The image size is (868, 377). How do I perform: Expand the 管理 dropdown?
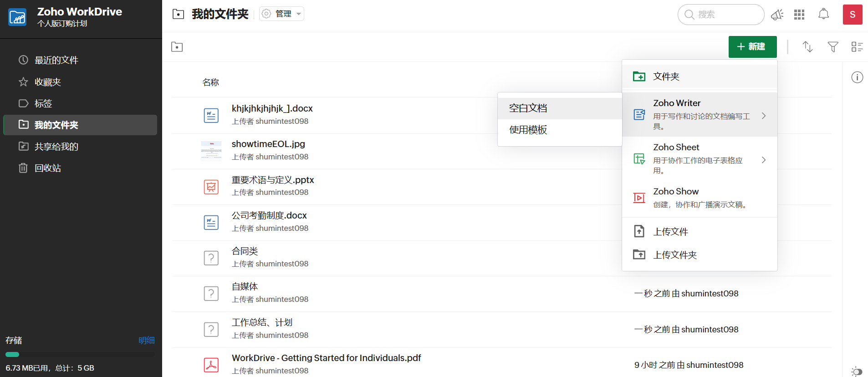click(x=282, y=14)
